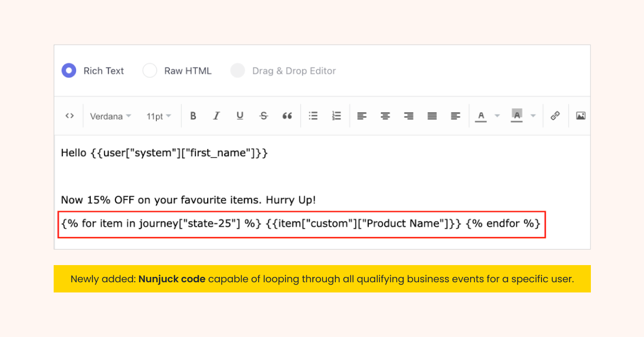The height and width of the screenshot is (337, 644).
Task: Create a numbered list
Action: 336,116
